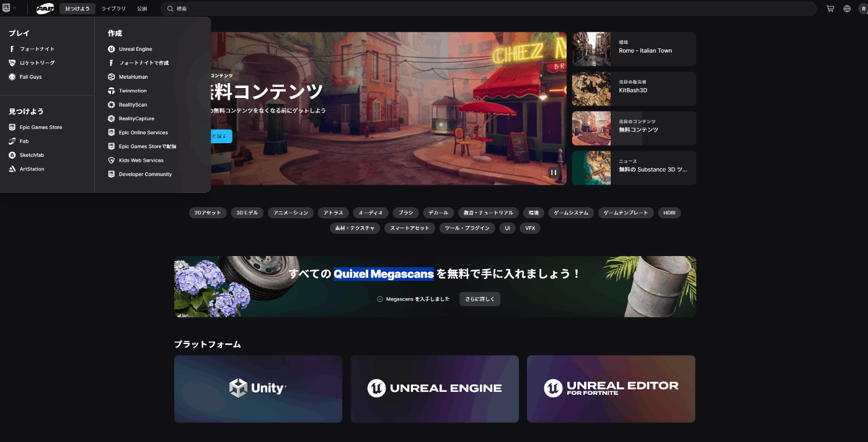Switch to the ライブラリ tab
The image size is (868, 442).
pos(113,9)
